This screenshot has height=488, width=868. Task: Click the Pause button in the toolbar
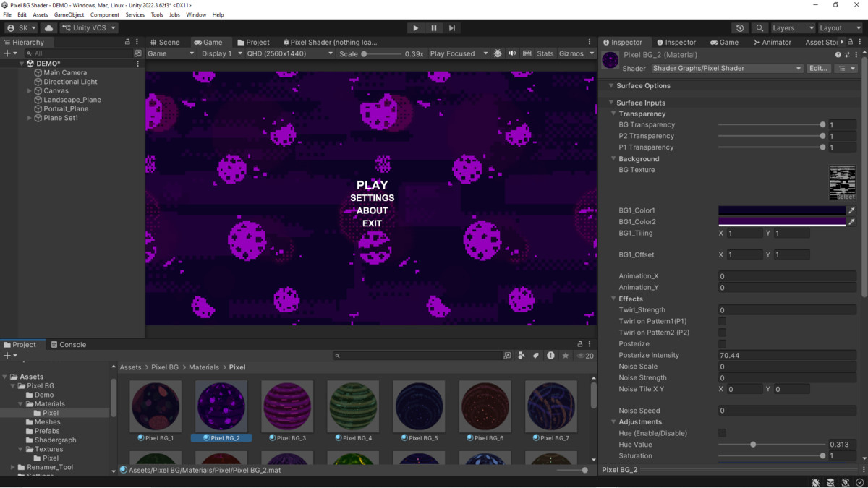coord(434,28)
